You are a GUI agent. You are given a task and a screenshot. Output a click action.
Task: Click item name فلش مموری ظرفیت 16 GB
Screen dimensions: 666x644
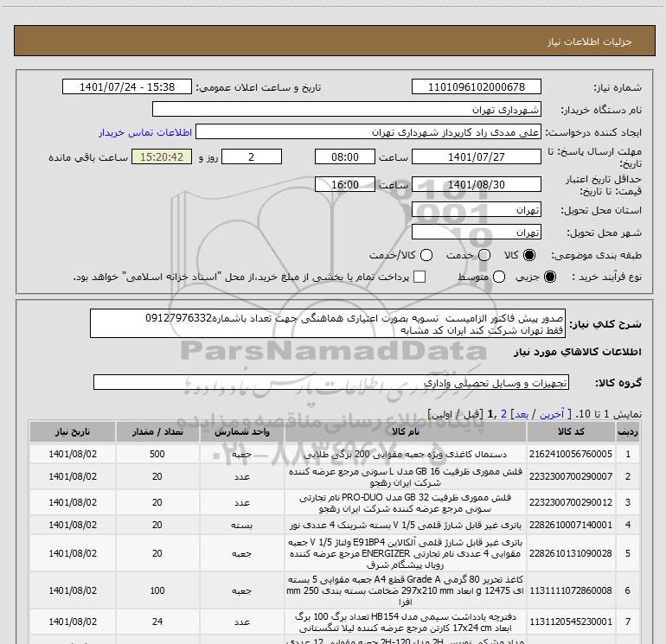click(405, 477)
